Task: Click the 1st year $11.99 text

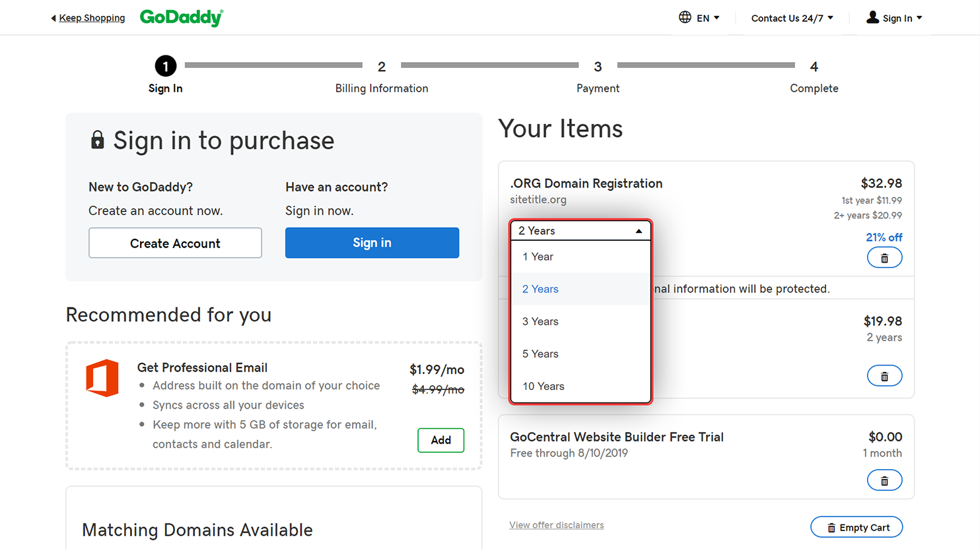Action: point(872,201)
